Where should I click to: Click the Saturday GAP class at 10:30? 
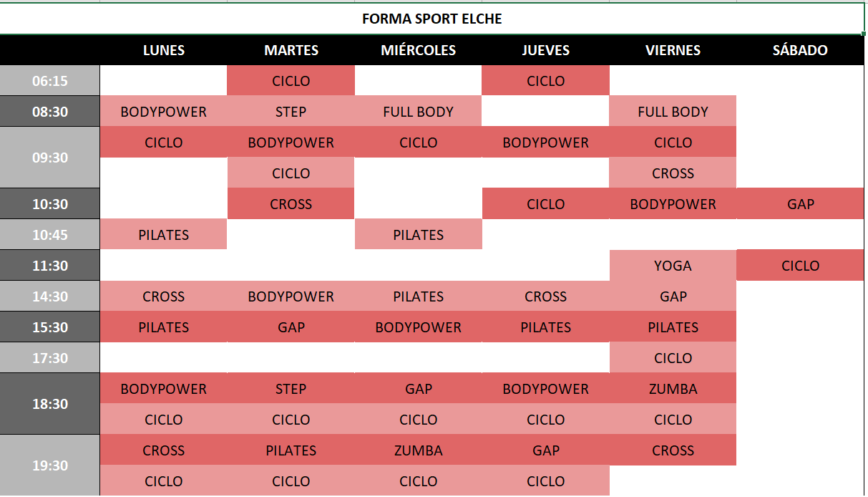click(x=800, y=204)
